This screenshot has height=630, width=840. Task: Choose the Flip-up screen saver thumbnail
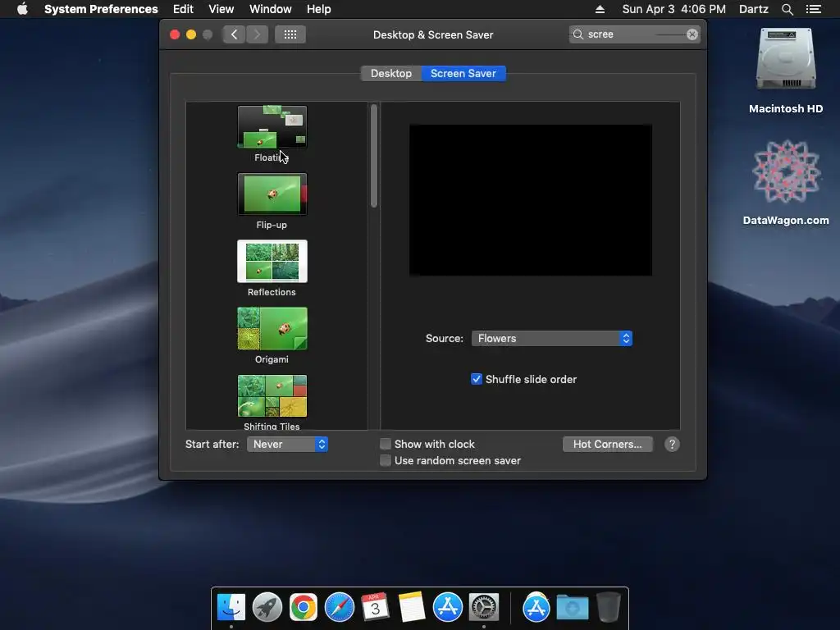point(272,194)
